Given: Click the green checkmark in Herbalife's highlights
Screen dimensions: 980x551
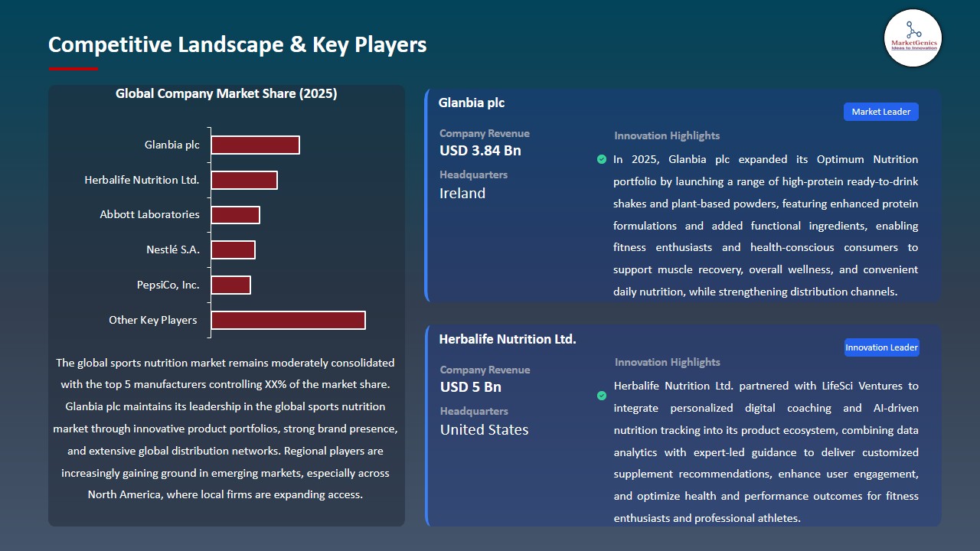Looking at the screenshot, I should click(x=602, y=396).
